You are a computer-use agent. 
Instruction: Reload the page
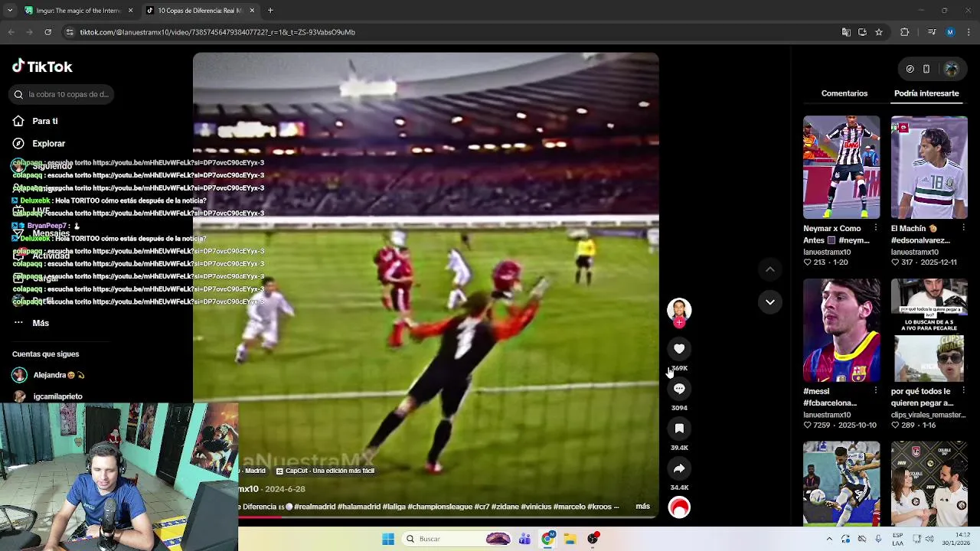pyautogui.click(x=47, y=32)
